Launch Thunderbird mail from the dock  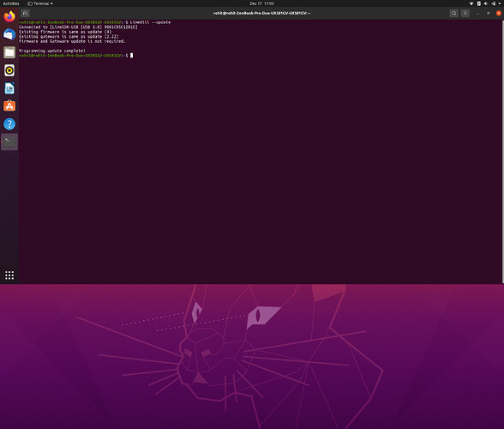(x=9, y=34)
